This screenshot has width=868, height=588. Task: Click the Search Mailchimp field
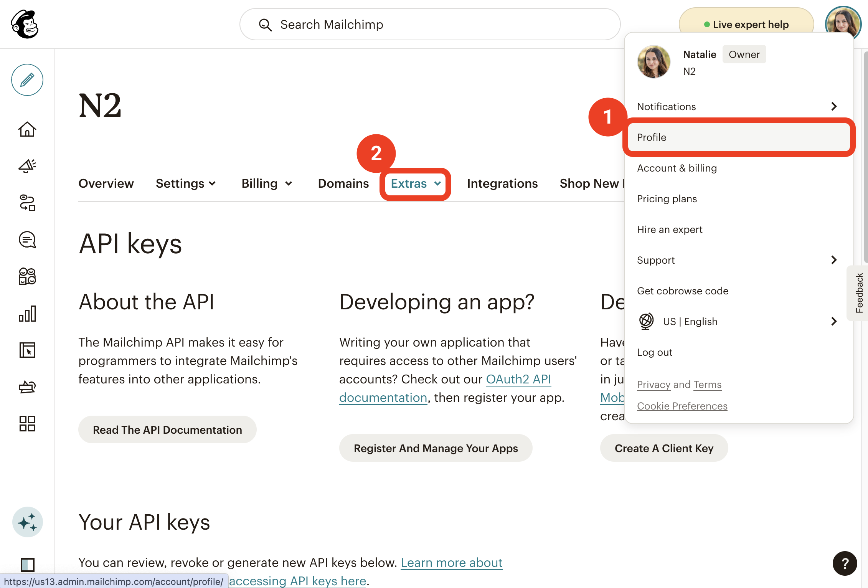click(430, 25)
